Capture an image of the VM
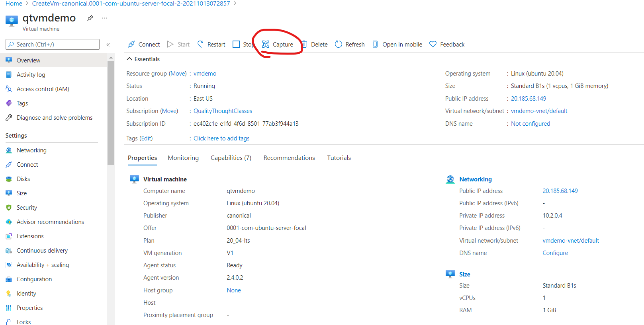 (278, 44)
